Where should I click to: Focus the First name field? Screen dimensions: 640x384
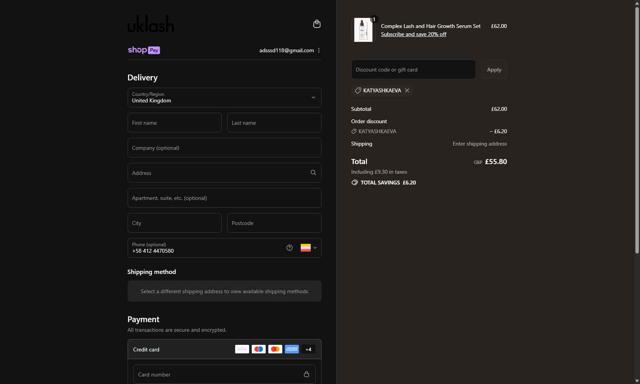point(174,123)
